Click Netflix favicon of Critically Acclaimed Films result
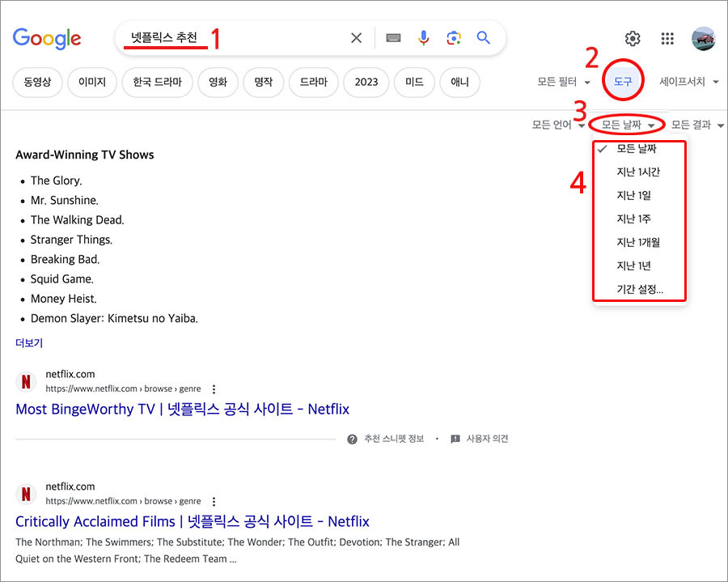This screenshot has width=728, height=582. (x=26, y=494)
